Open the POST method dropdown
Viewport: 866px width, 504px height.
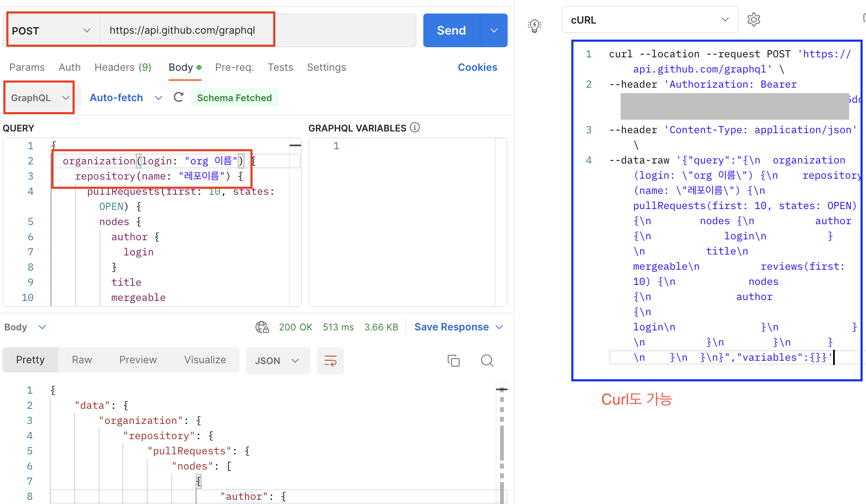click(x=51, y=30)
